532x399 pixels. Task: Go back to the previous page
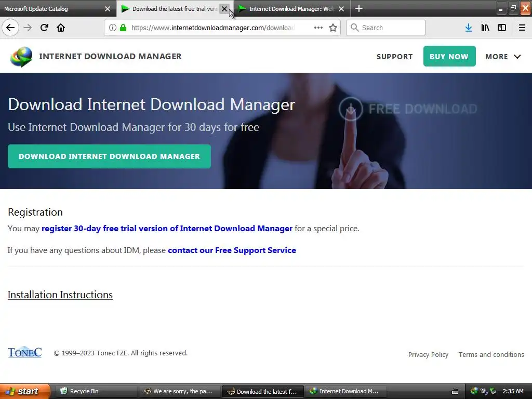10,28
